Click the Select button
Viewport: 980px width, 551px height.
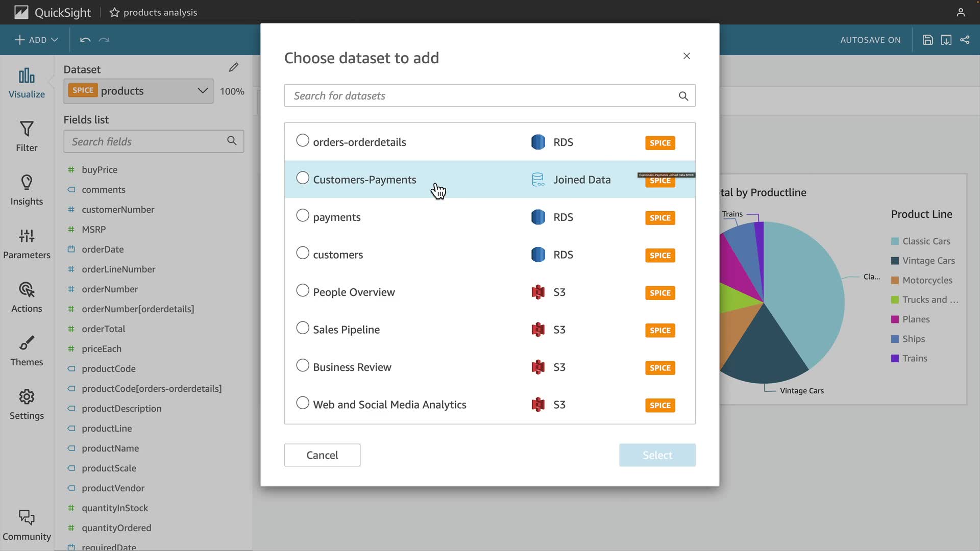[x=657, y=455]
